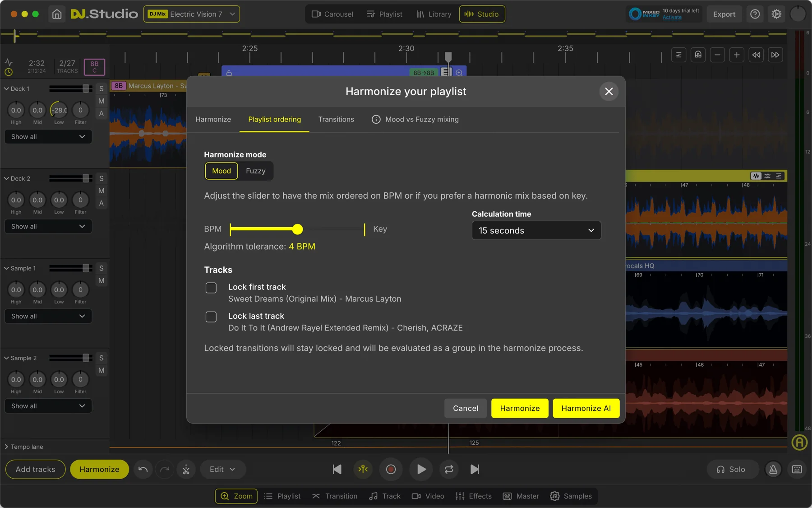This screenshot has height=508, width=812.
Task: Click the Export button
Action: (724, 14)
